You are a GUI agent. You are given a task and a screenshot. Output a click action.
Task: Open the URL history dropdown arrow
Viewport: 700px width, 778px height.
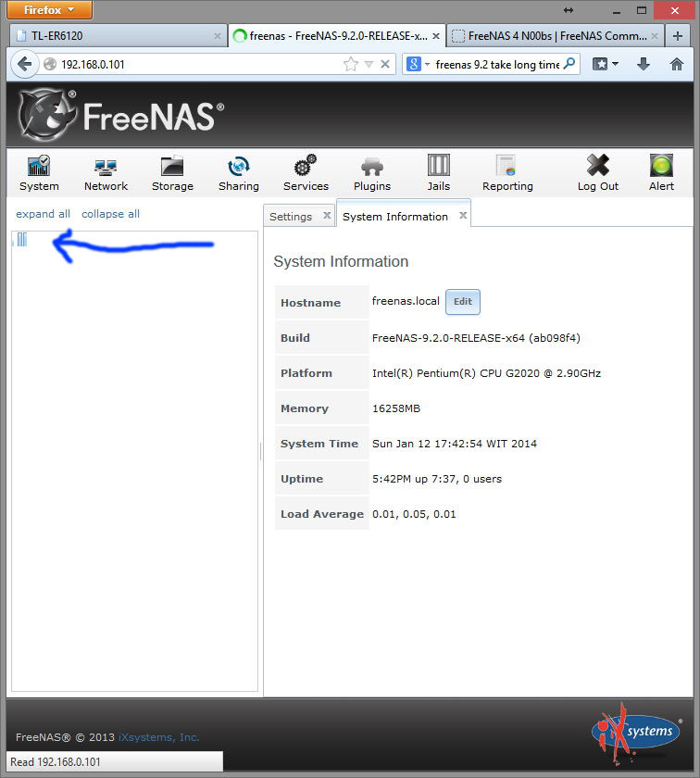tap(369, 64)
